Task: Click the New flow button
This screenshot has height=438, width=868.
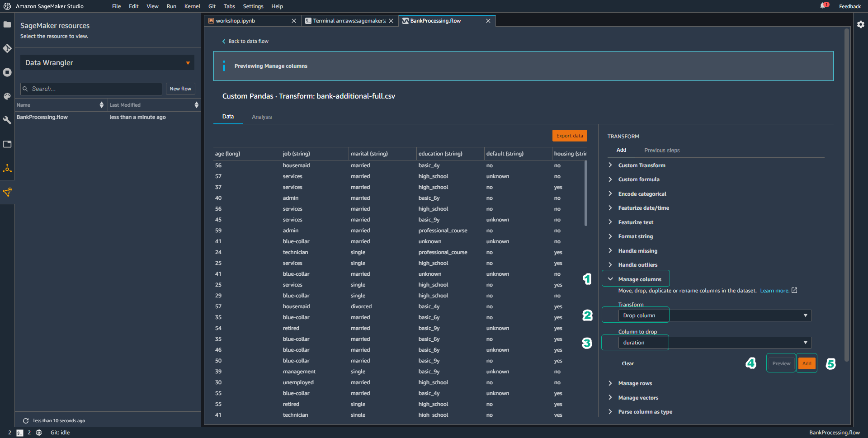Action: click(x=180, y=89)
